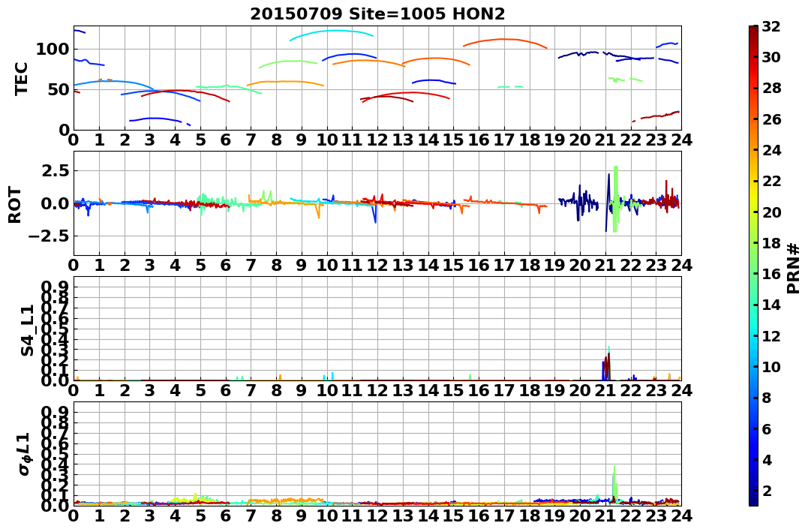Click the 100 tick on the TEC y-axis

click(52, 50)
